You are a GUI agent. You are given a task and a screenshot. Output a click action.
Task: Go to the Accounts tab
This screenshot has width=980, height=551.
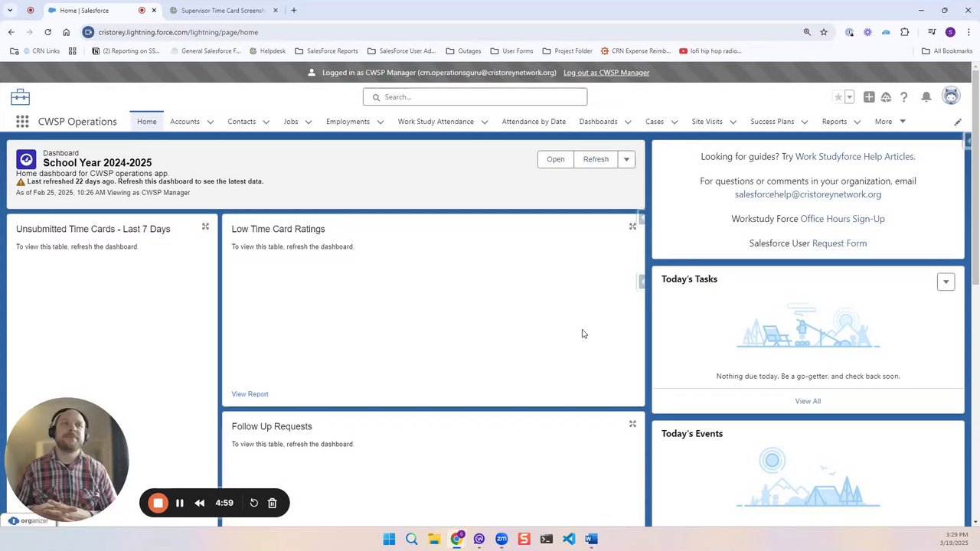click(x=185, y=122)
